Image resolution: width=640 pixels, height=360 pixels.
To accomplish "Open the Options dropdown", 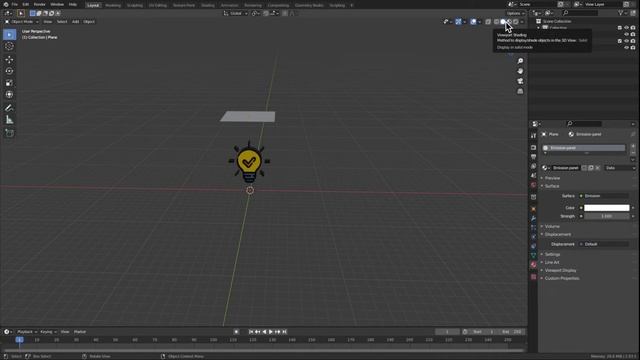I will [515, 13].
